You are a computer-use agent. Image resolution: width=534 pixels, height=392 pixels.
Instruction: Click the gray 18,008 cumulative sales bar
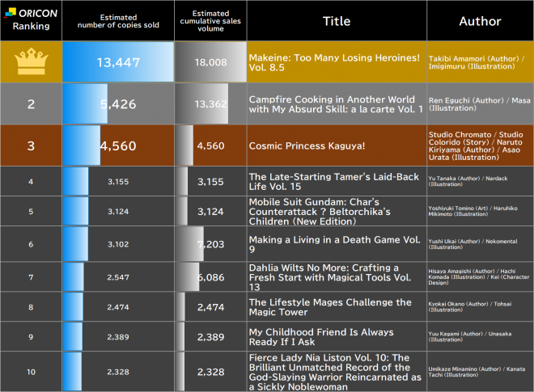tap(209, 61)
